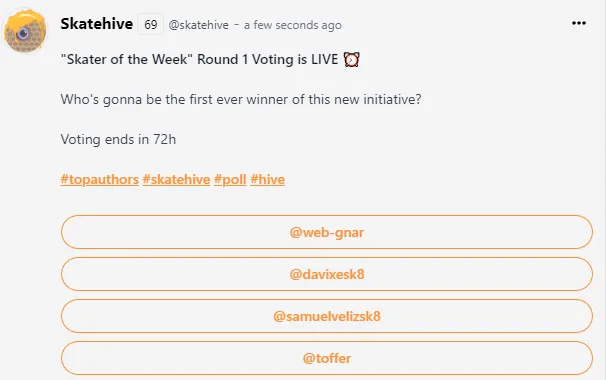Click the dash separator before the timestamp

(x=236, y=25)
